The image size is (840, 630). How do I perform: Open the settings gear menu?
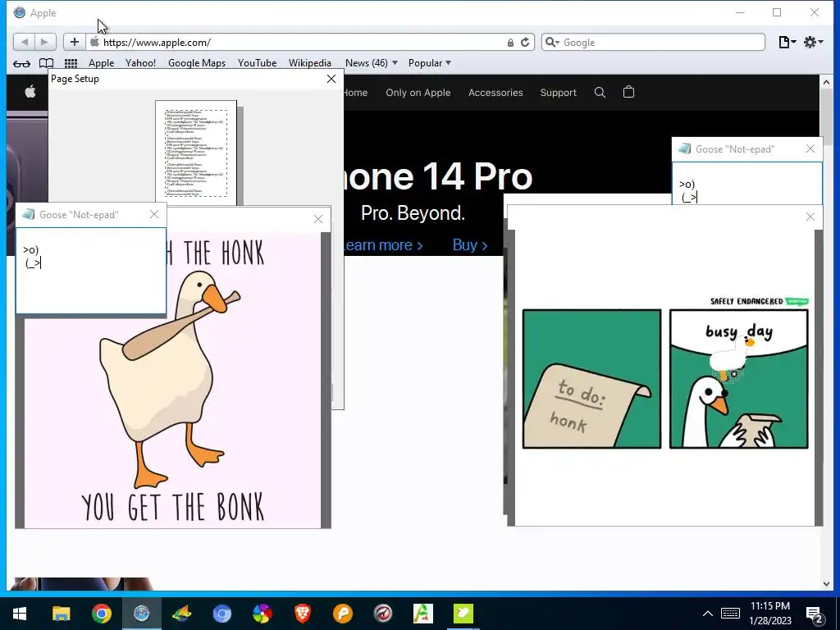point(813,43)
